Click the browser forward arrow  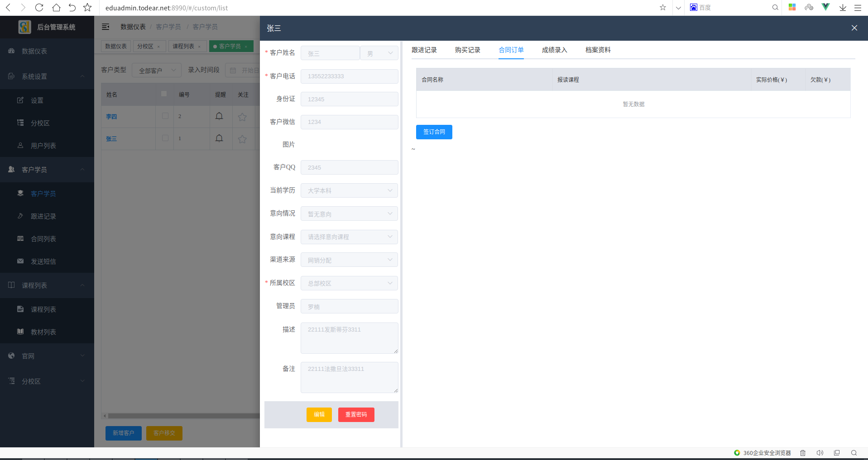[23, 8]
